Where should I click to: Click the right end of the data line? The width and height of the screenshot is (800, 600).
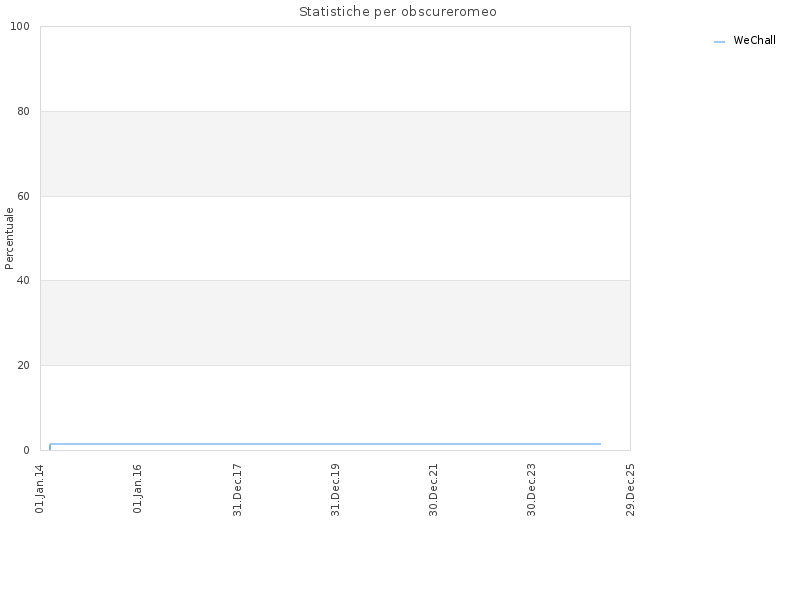point(600,444)
